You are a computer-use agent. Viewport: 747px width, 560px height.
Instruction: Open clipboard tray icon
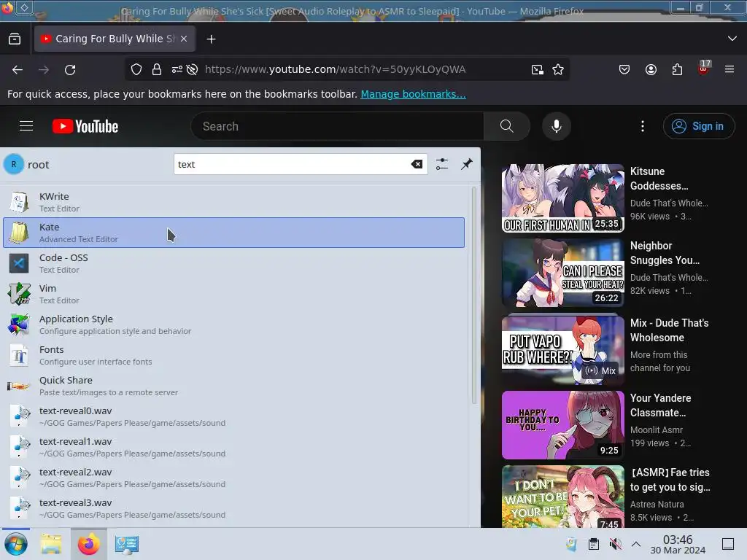pos(594,544)
